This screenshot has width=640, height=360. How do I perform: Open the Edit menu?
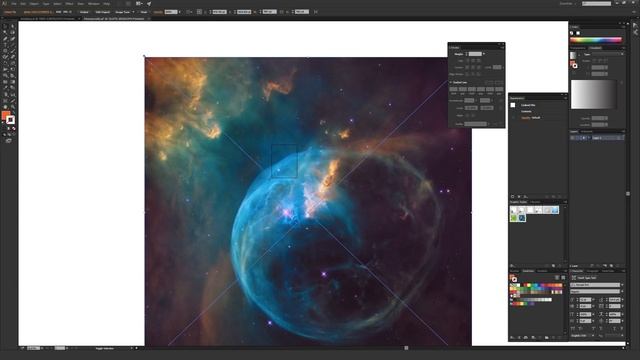(23, 4)
